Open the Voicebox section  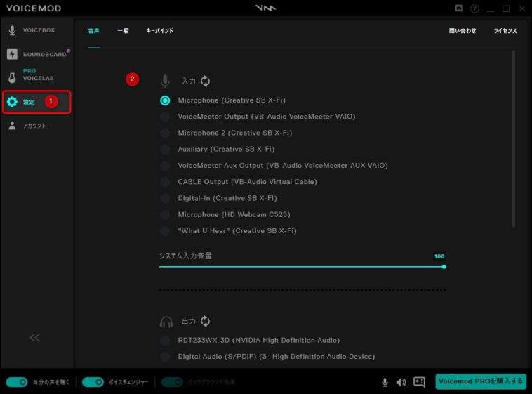coord(31,30)
